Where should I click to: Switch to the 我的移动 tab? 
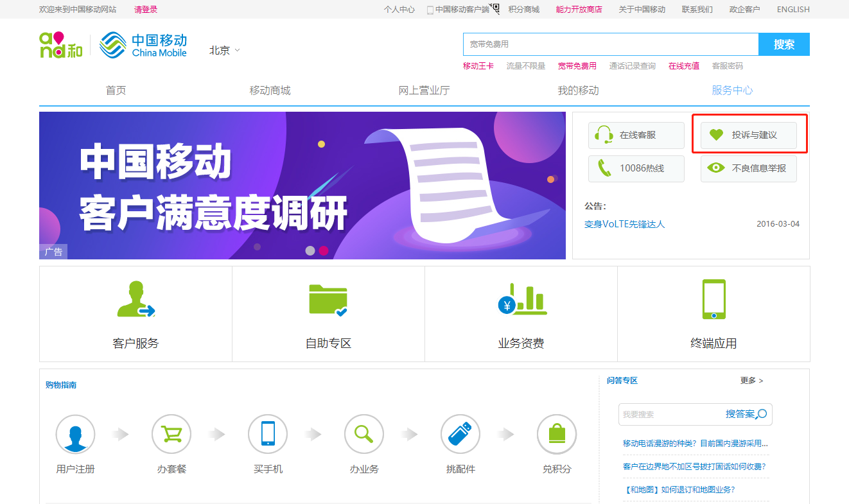pyautogui.click(x=579, y=91)
